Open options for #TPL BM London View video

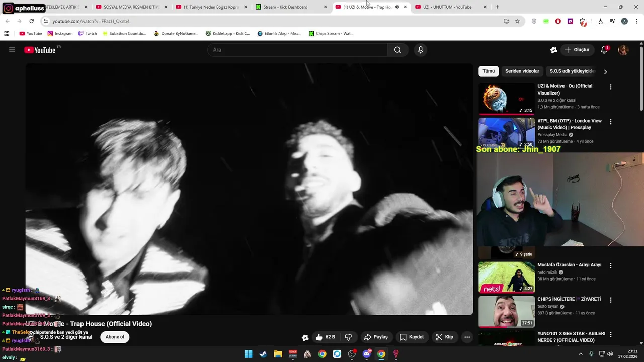click(x=611, y=122)
